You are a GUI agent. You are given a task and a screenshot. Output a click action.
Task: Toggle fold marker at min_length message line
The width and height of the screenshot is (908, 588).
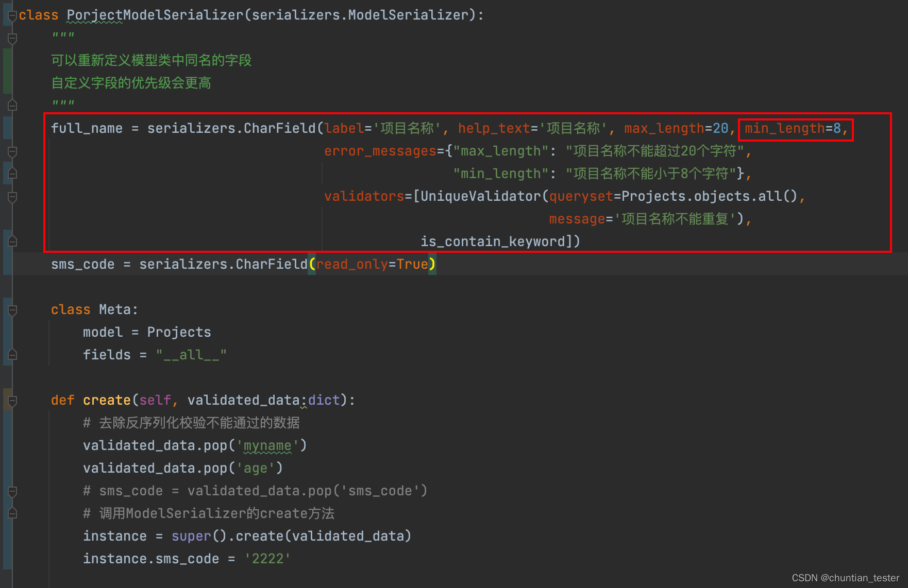point(12,174)
